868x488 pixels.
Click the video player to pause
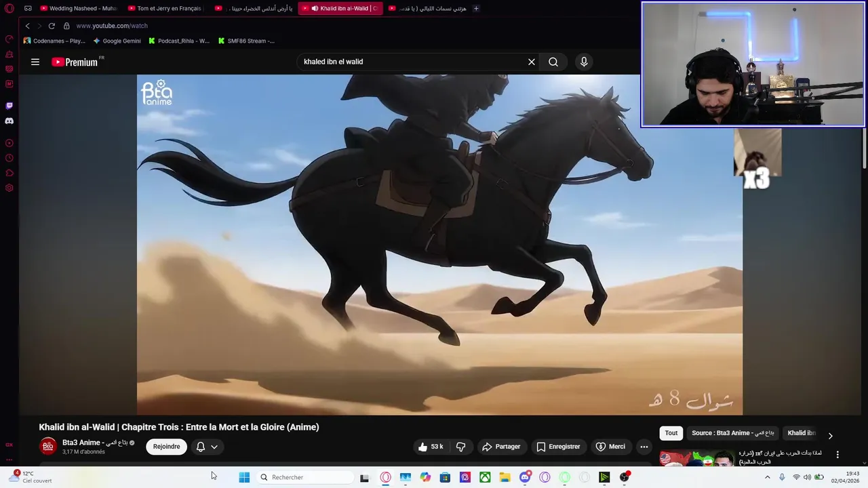click(439, 245)
